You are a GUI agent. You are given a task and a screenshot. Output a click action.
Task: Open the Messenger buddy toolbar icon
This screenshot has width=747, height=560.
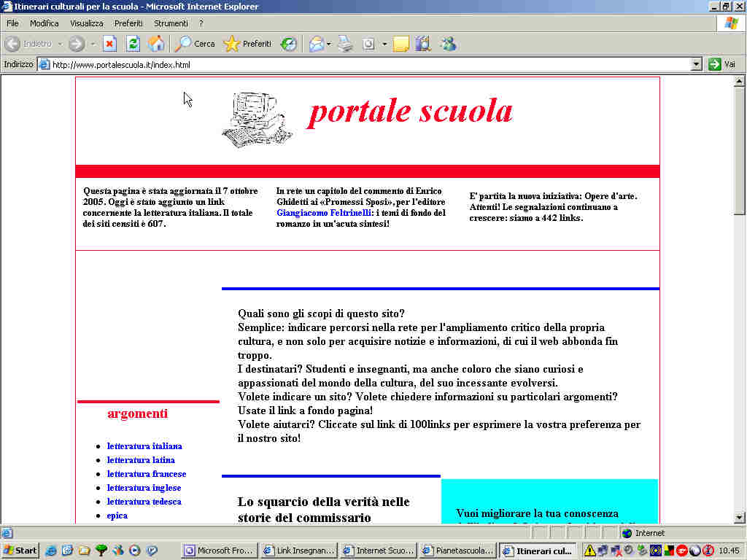(448, 44)
